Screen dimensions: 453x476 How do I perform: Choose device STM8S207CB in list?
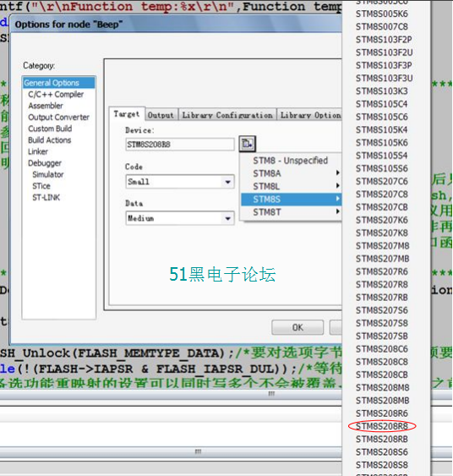pyautogui.click(x=382, y=207)
